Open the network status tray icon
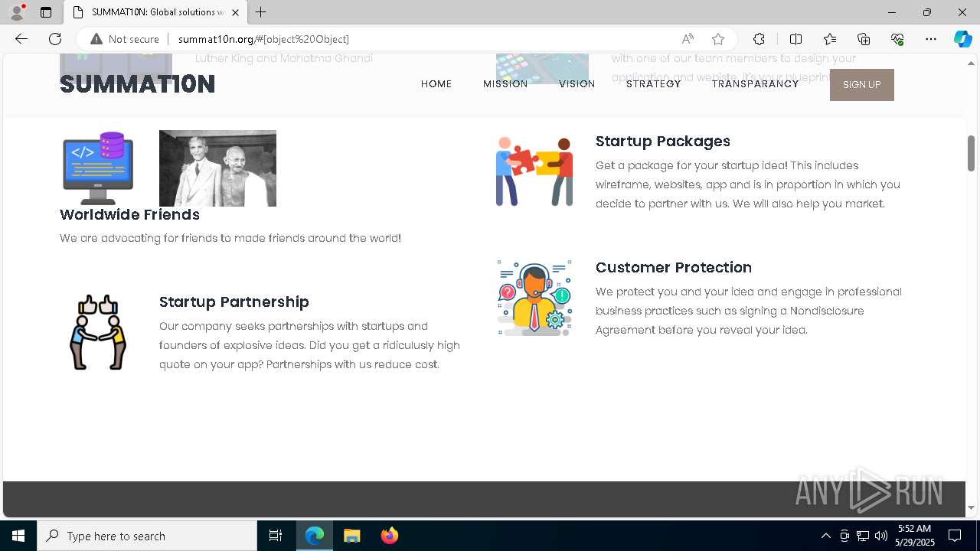Viewport: 980px width, 551px height. pyautogui.click(x=863, y=536)
